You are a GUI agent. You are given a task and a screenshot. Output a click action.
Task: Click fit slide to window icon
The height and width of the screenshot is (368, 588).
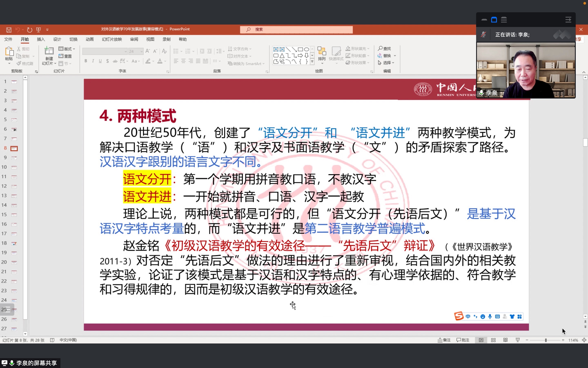tap(584, 340)
